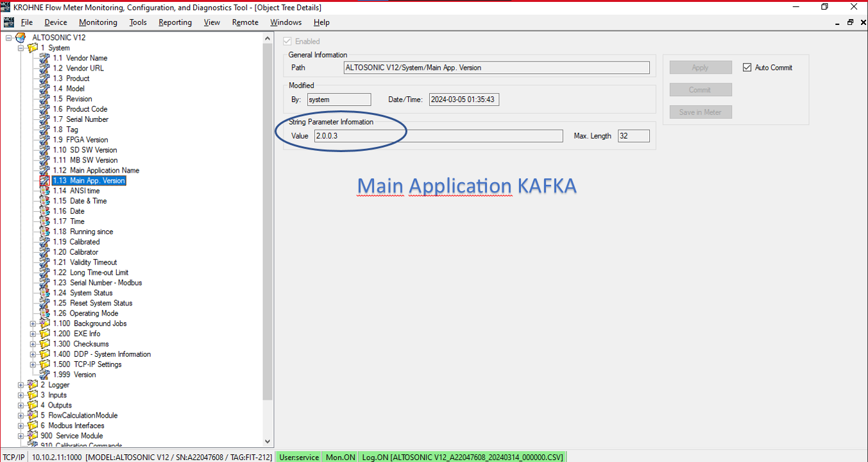This screenshot has height=462, width=868.
Task: Click the folder icon of 5 FlowCalculationModule
Action: (x=33, y=416)
